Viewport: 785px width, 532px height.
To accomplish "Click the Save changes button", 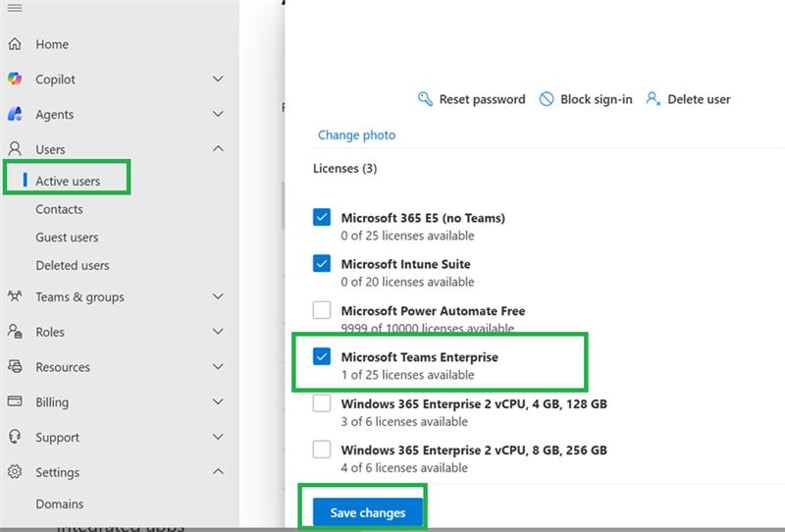I will [x=367, y=512].
